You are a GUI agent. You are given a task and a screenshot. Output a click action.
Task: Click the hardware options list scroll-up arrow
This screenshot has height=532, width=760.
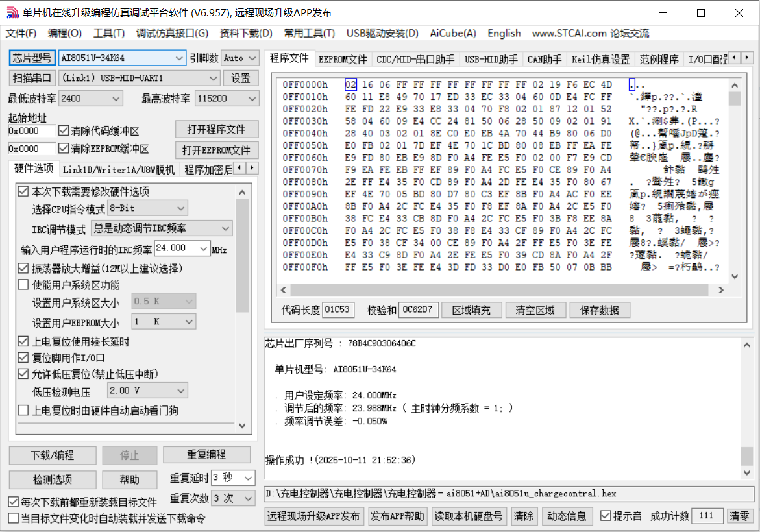coord(242,192)
